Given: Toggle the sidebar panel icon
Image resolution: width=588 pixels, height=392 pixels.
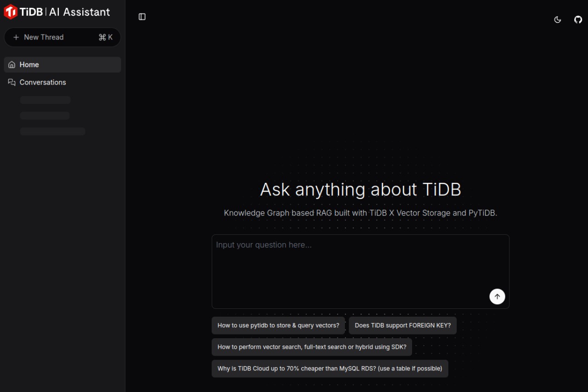Looking at the screenshot, I should click(x=142, y=17).
